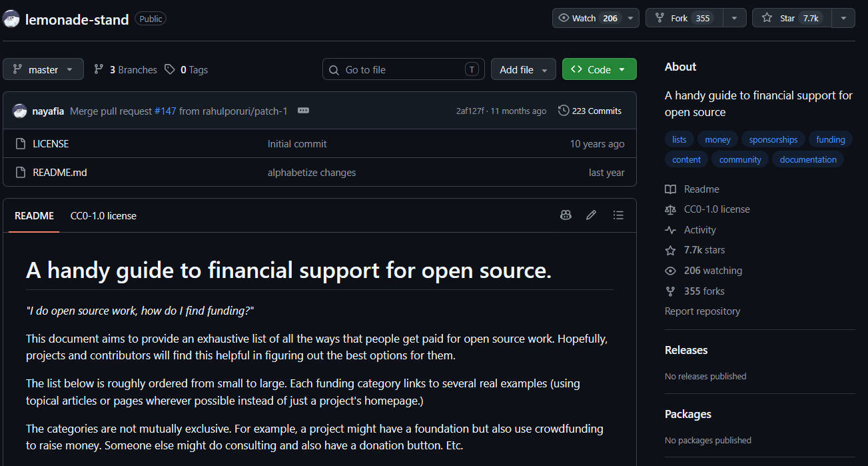
Task: Open the lemonade-stand repository name link
Action: (x=77, y=19)
